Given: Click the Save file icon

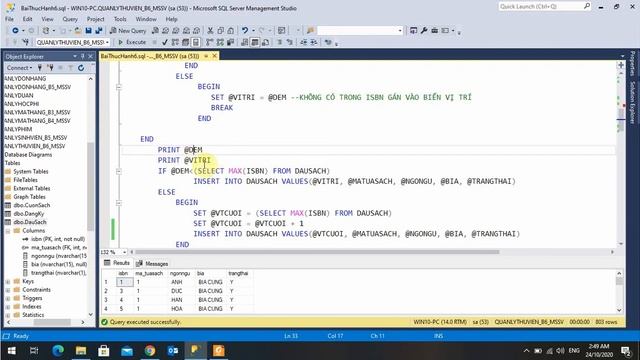Looking at the screenshot, I should pyautogui.click(x=89, y=31).
